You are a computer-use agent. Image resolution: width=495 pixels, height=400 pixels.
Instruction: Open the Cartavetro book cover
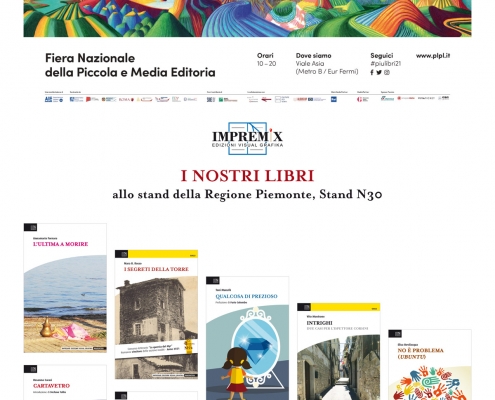(65, 382)
